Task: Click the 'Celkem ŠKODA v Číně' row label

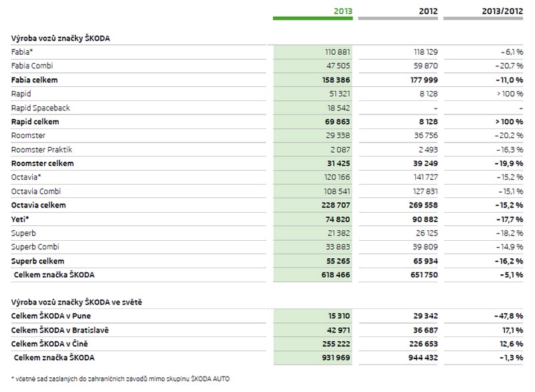Action: click(49, 344)
